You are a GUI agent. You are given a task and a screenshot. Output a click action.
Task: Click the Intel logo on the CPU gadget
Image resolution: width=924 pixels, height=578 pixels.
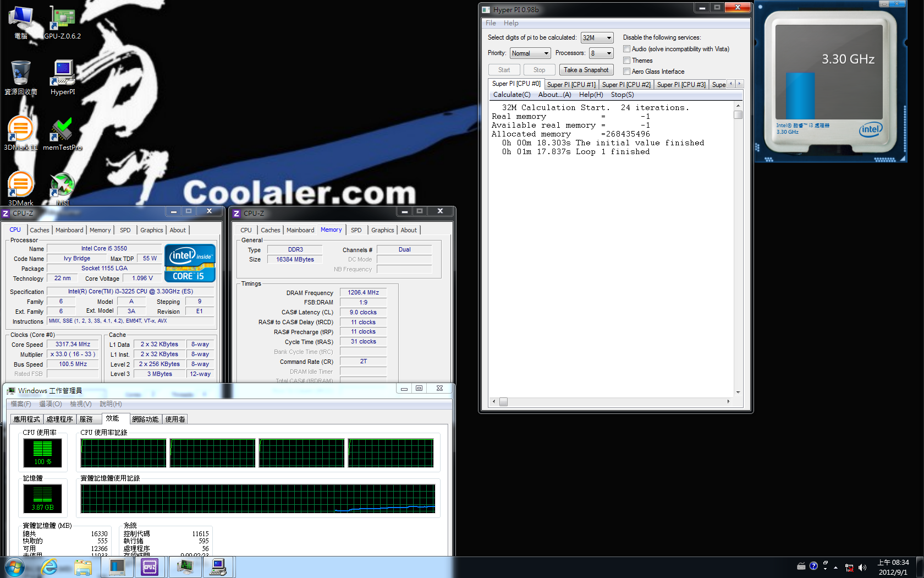pos(870,130)
